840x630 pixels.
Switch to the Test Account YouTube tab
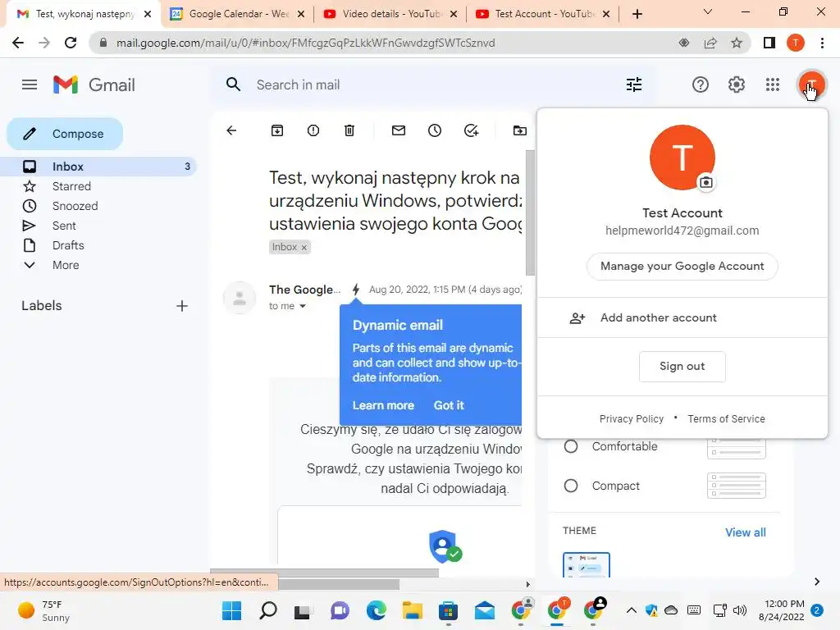543,14
